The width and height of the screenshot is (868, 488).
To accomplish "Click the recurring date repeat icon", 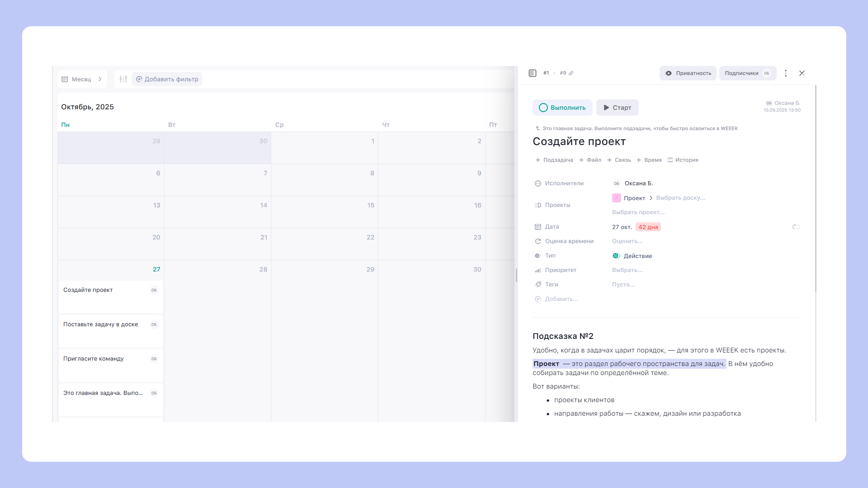I will tap(796, 227).
